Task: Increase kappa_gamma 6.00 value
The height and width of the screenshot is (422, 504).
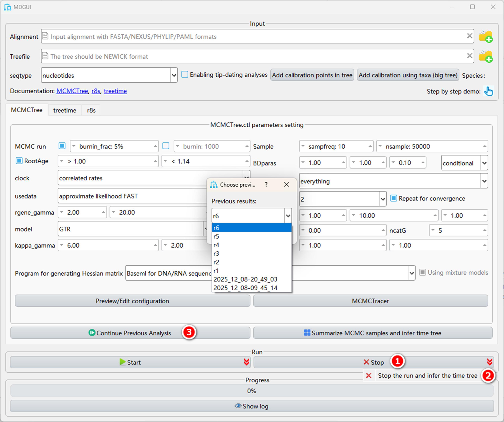Action: tap(155, 245)
